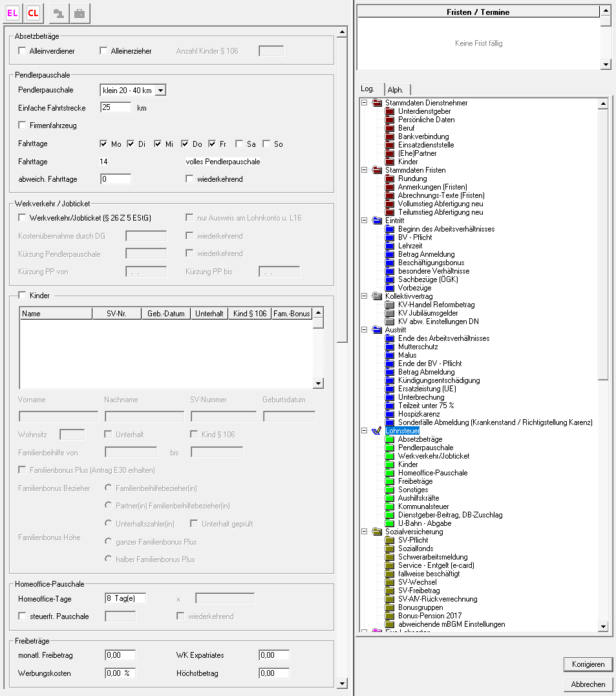This screenshot has width=616, height=696.
Task: Click the blue Mutterschutz folder icon
Action: pyautogui.click(x=390, y=347)
